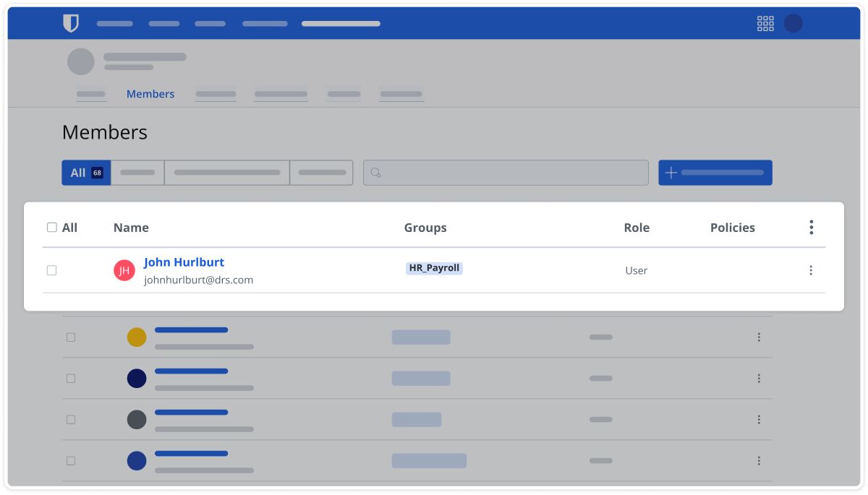The image size is (868, 495).
Task: Click the HR_Payroll group badge
Action: pos(434,268)
